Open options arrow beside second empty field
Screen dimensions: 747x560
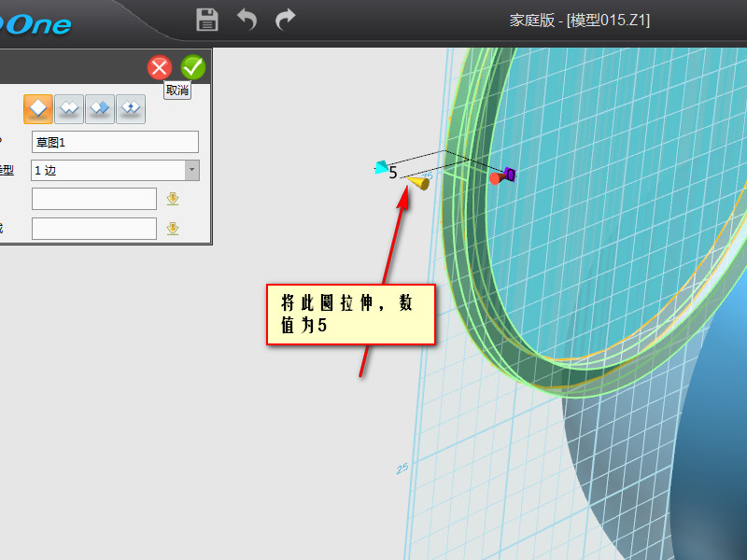click(x=173, y=229)
